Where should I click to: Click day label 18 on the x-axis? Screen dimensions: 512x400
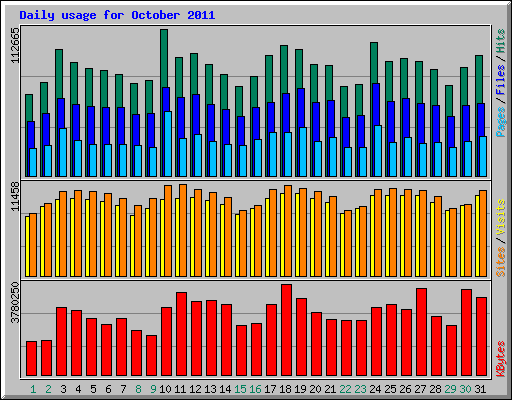[285, 389]
